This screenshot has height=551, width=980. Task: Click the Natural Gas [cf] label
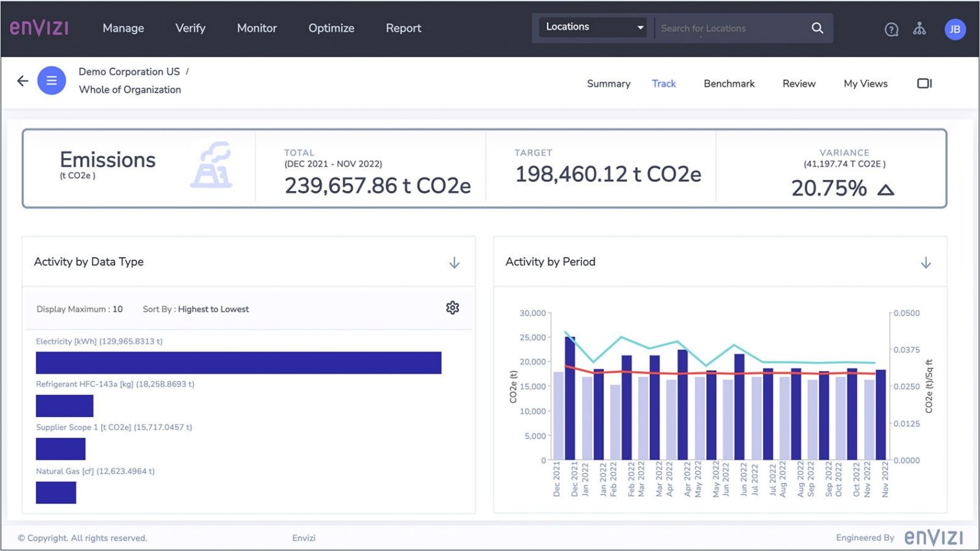click(x=95, y=471)
